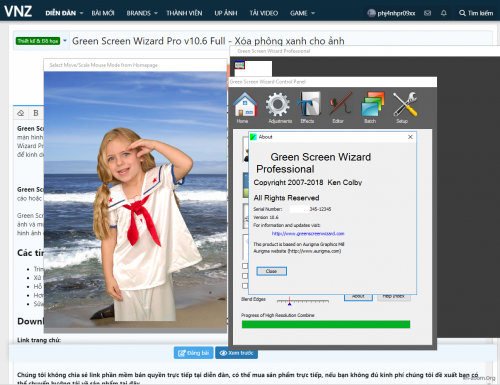Open the Editor tool icon
Viewport: 500px width, 385px height.
[340, 107]
